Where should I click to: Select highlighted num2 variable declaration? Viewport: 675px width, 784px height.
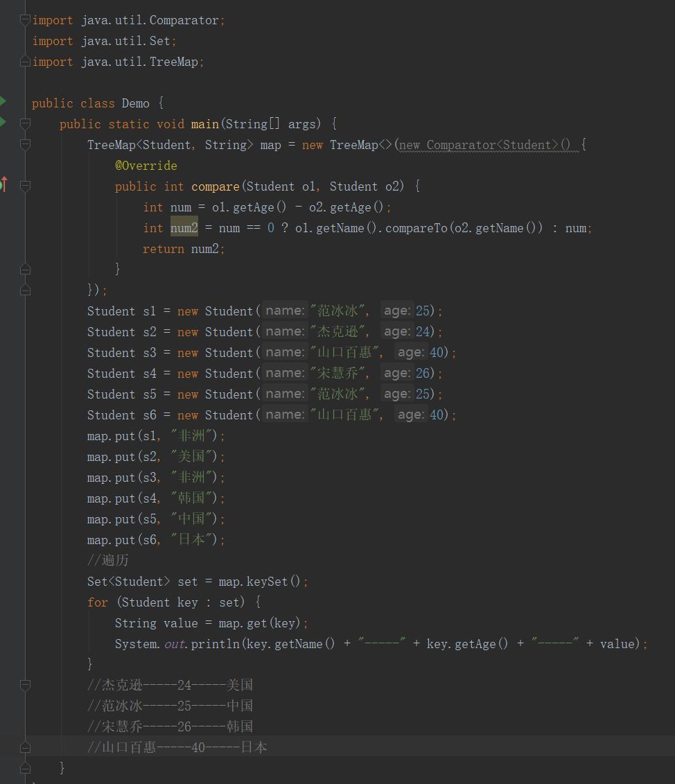[x=184, y=228]
